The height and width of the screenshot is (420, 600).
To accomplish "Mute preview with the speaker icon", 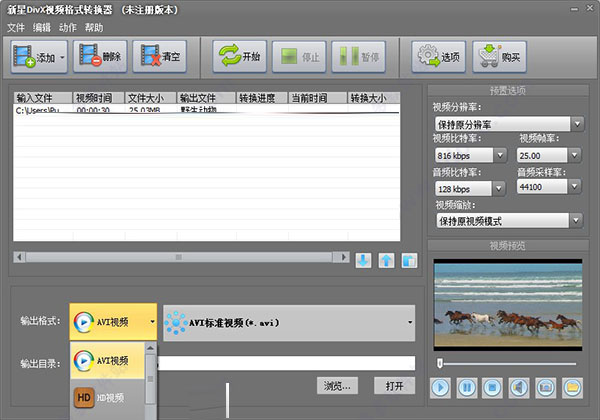I will point(519,388).
